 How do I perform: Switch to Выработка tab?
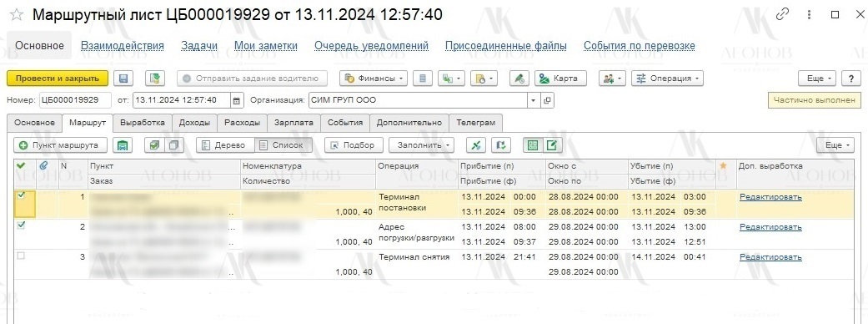pos(143,123)
